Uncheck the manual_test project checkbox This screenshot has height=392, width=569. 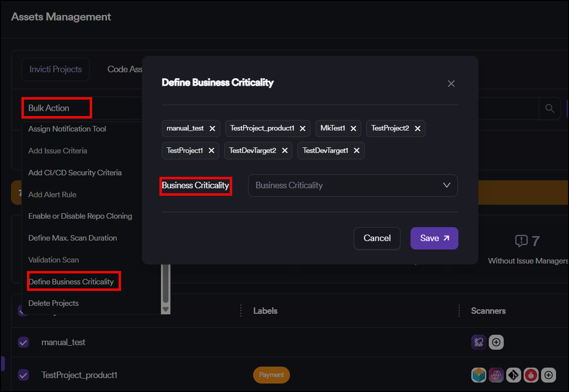[x=23, y=342]
